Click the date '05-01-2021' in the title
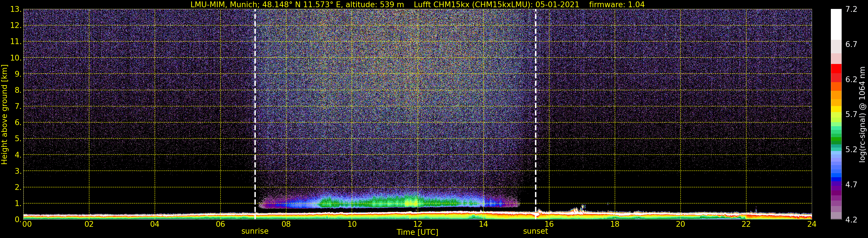The width and height of the screenshot is (868, 238). coord(557,5)
